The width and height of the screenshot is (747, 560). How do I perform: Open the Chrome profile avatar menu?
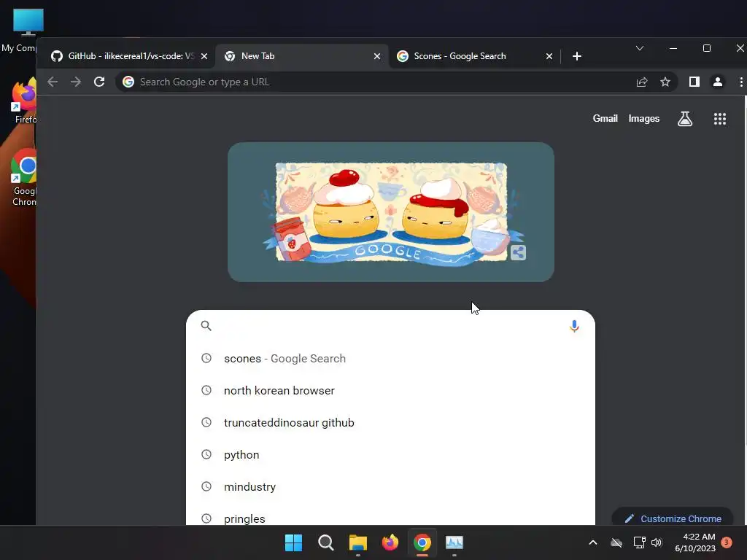(718, 82)
